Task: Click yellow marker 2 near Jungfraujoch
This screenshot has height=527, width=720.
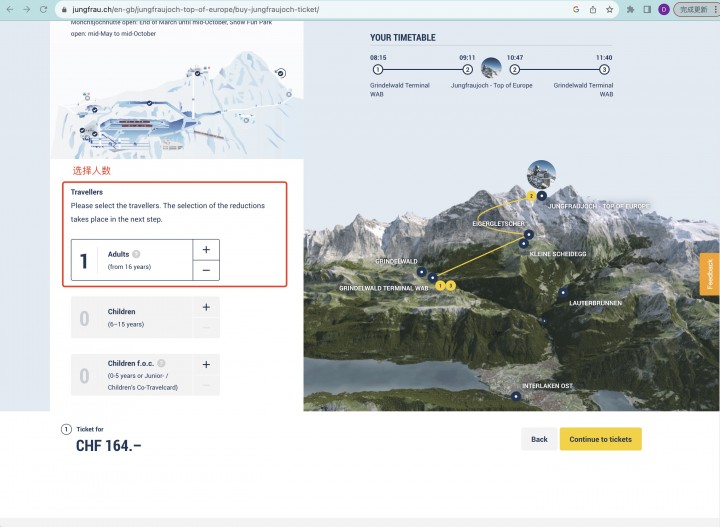Action: (531, 196)
